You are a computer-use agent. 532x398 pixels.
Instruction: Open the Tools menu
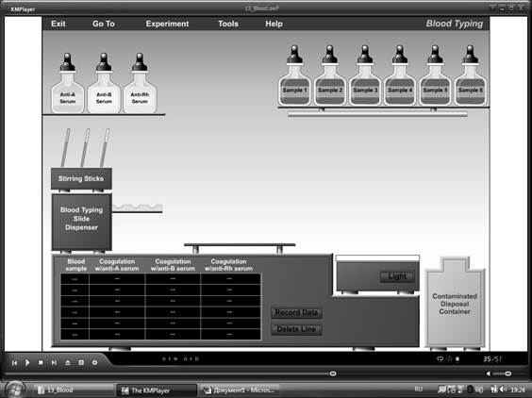pyautogui.click(x=228, y=24)
